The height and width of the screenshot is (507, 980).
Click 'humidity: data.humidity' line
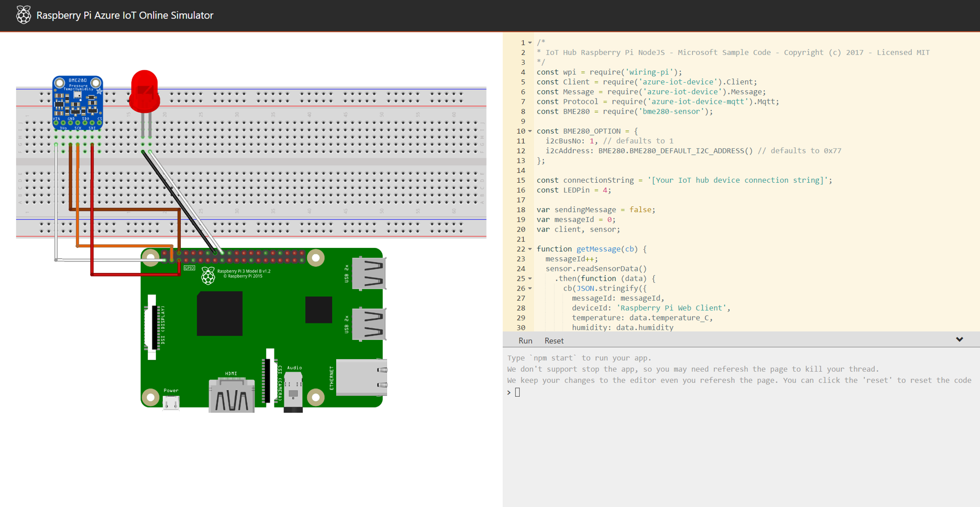(x=623, y=327)
